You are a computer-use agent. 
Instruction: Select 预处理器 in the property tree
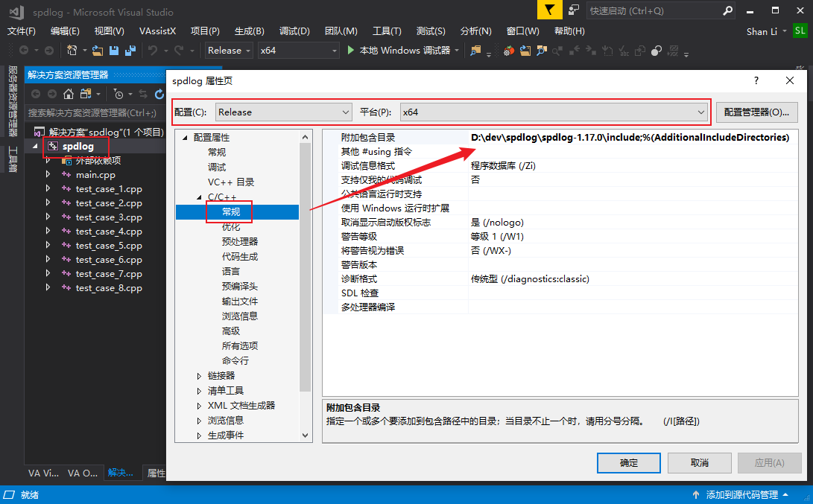[x=239, y=242]
